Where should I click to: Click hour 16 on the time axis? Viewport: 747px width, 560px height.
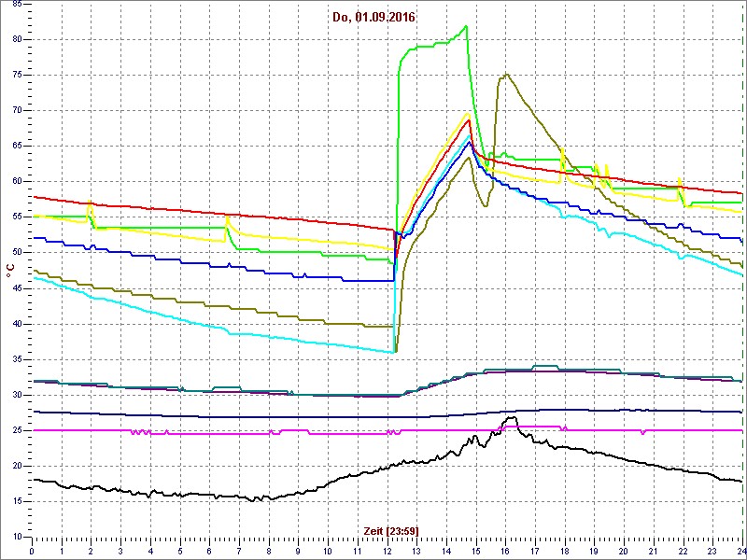506,552
